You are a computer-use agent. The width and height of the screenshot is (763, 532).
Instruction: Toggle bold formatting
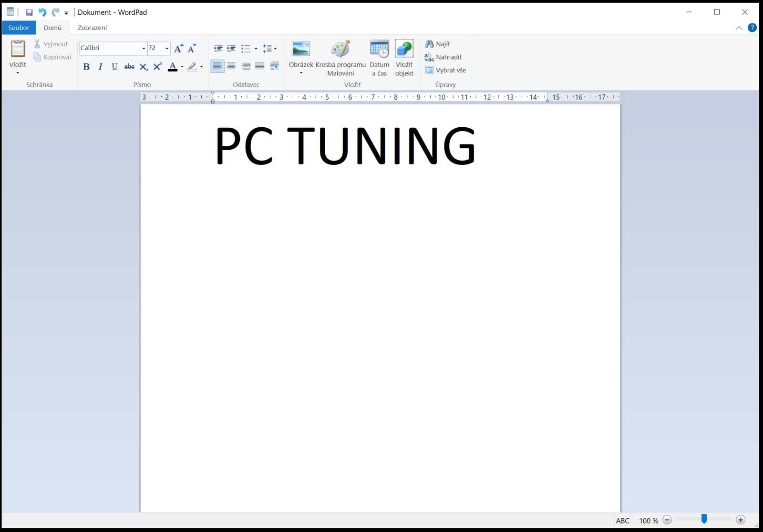[86, 67]
